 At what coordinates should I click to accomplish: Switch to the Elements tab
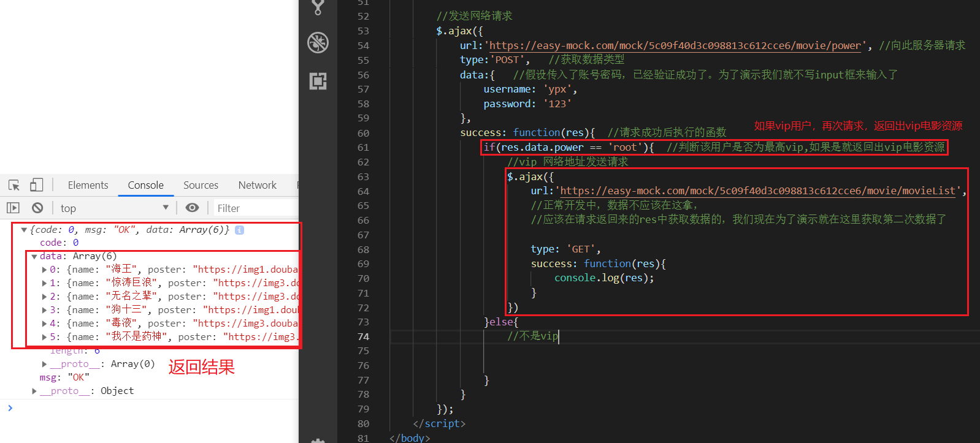[88, 185]
